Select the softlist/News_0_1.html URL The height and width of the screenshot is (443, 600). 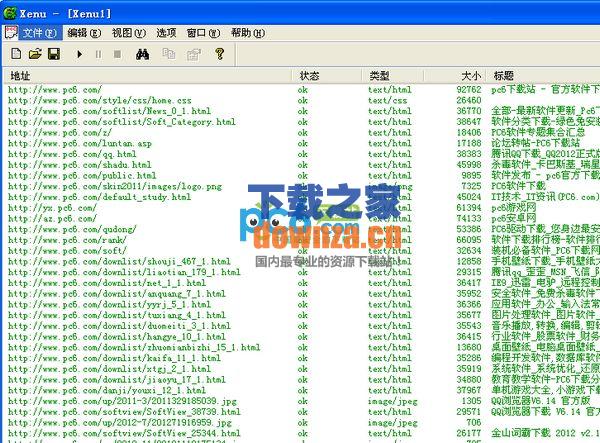point(109,111)
